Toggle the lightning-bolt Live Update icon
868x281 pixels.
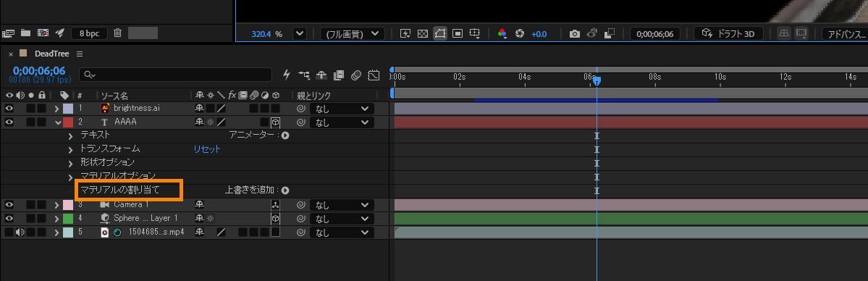click(x=286, y=75)
